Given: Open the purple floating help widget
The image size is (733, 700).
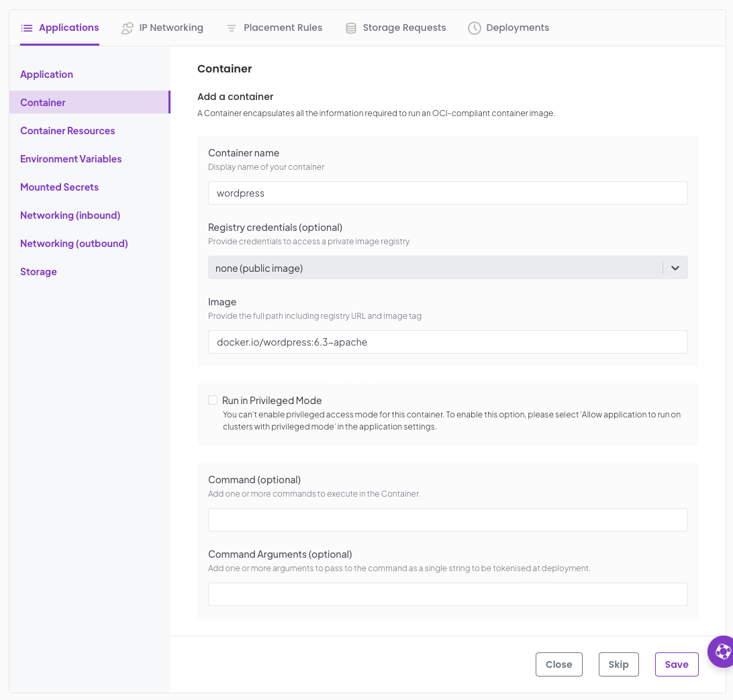Looking at the screenshot, I should tap(722, 651).
